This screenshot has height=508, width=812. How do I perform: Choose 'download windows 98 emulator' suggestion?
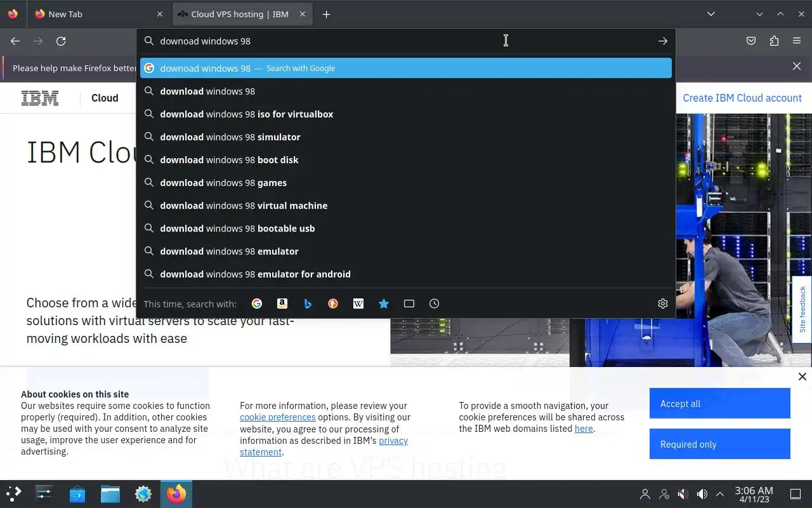[x=406, y=251]
